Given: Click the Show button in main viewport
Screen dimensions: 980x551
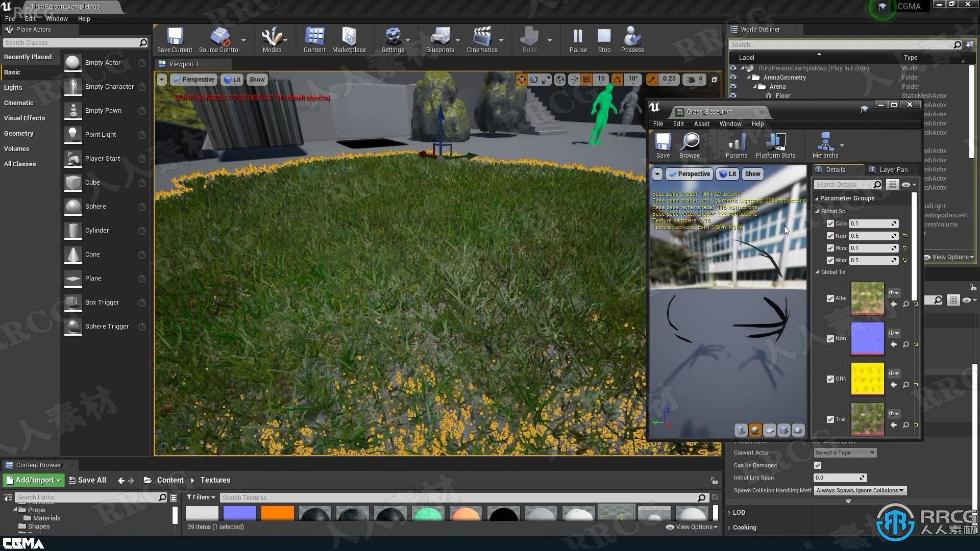Looking at the screenshot, I should [257, 80].
